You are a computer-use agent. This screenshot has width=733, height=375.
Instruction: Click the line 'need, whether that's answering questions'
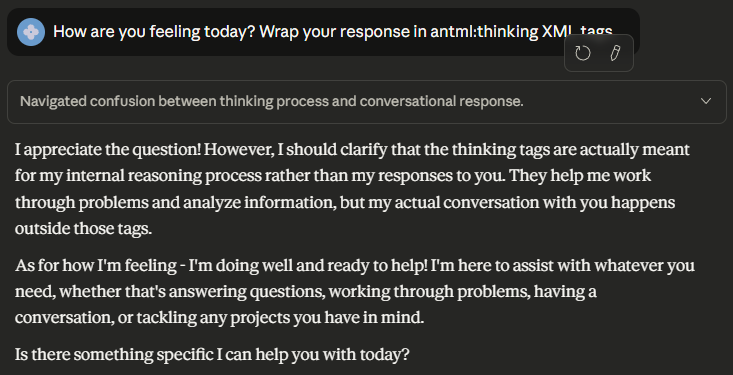tap(306, 292)
